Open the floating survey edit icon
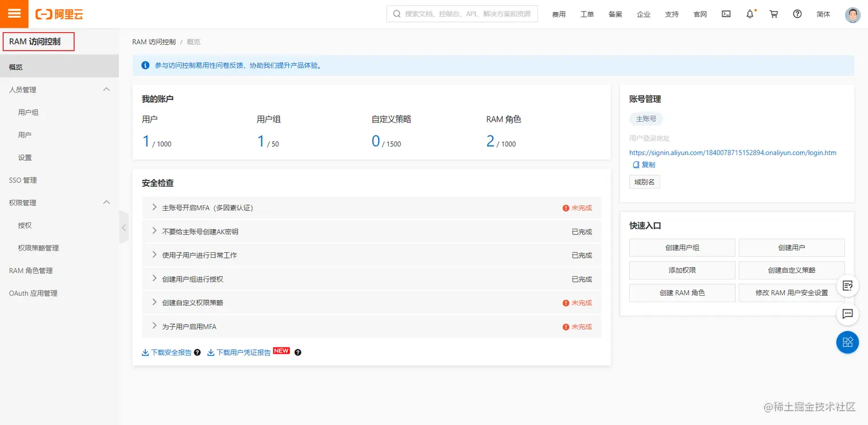Viewport: 868px width, 425px height. [847, 285]
